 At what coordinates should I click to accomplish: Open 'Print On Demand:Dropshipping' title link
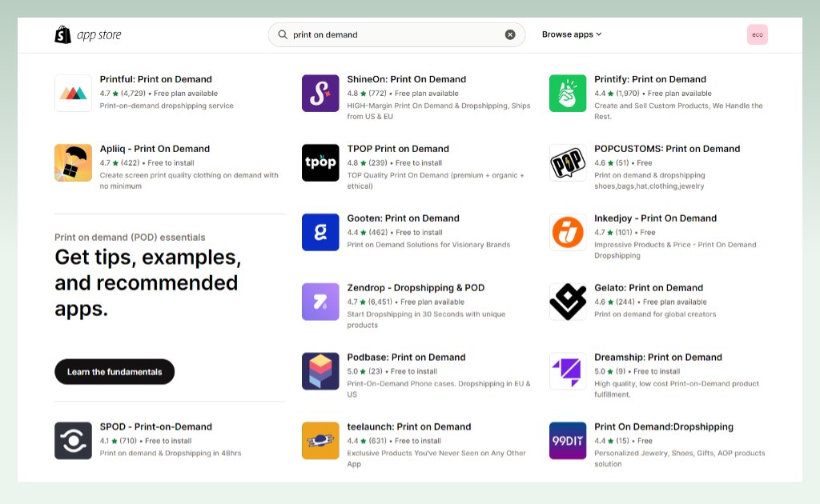point(664,426)
